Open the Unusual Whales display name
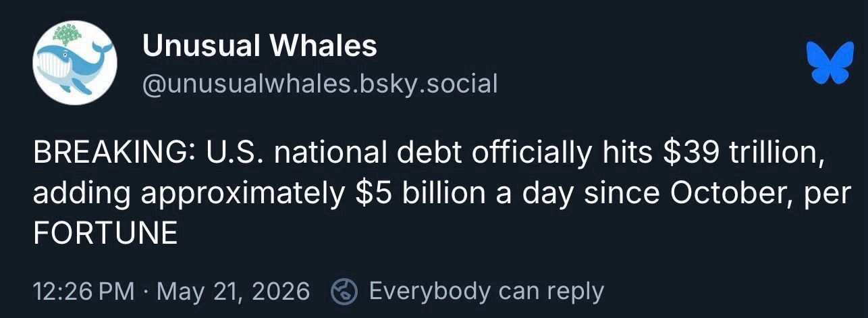This screenshot has width=868, height=318. click(x=259, y=47)
